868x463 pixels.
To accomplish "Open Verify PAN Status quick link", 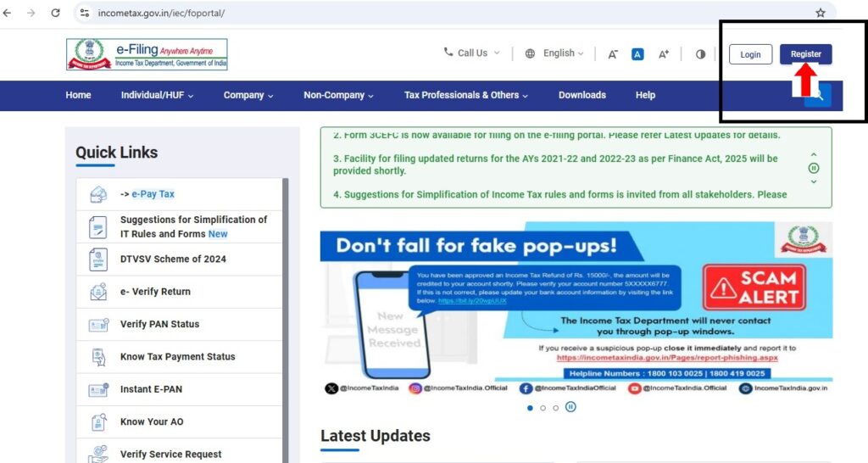I will (159, 324).
